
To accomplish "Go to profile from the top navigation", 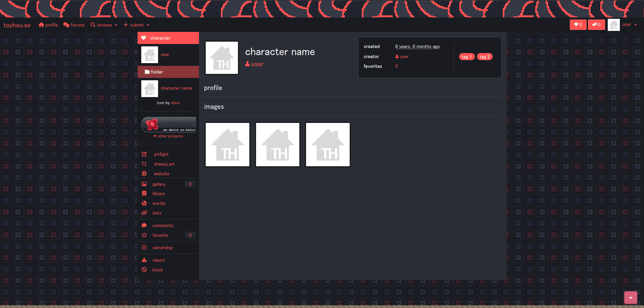I will click(x=48, y=25).
